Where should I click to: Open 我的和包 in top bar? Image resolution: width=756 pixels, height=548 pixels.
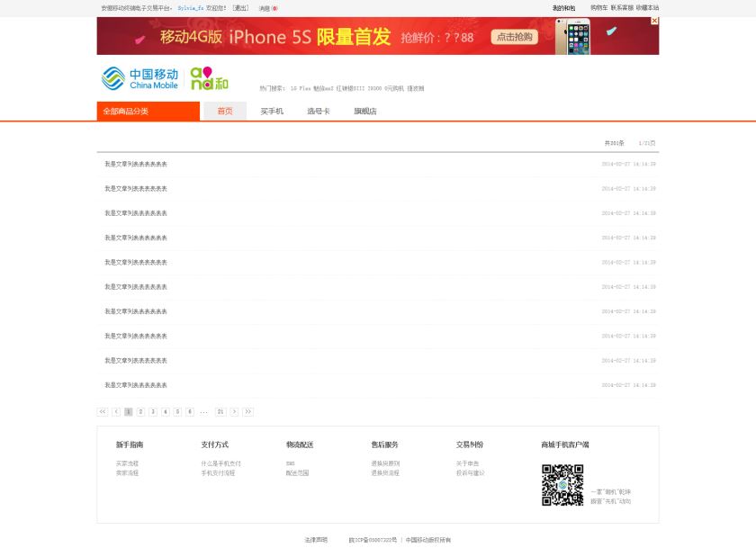pos(563,8)
